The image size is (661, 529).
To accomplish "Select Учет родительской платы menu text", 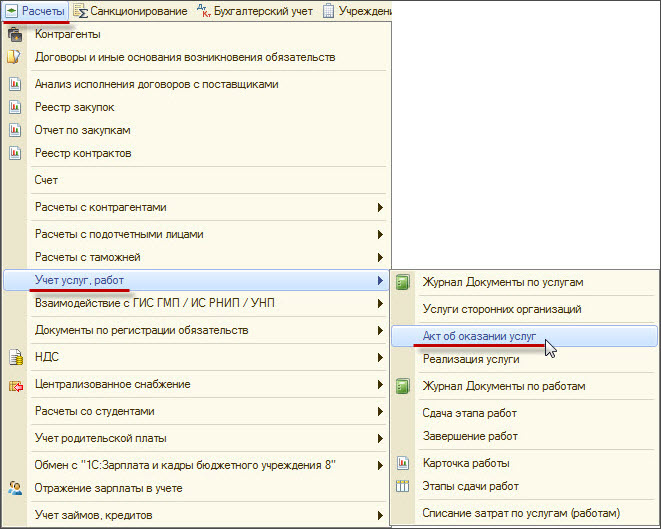I will click(x=100, y=438).
